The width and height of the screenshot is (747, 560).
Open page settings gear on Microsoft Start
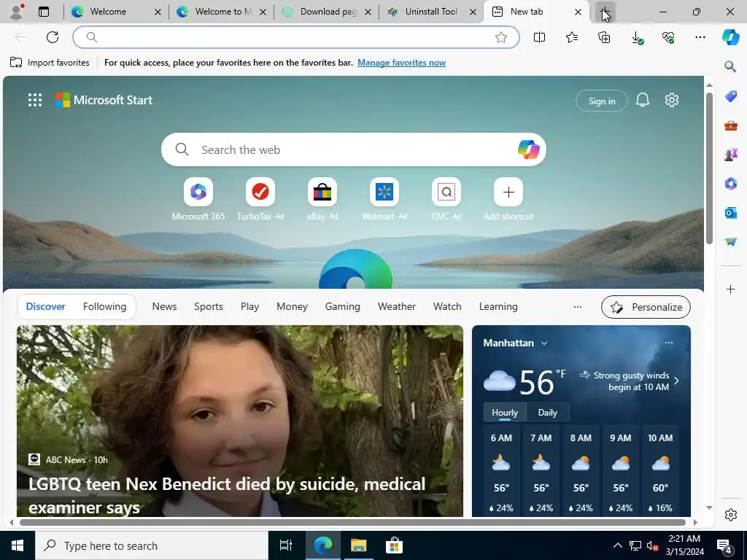(672, 100)
